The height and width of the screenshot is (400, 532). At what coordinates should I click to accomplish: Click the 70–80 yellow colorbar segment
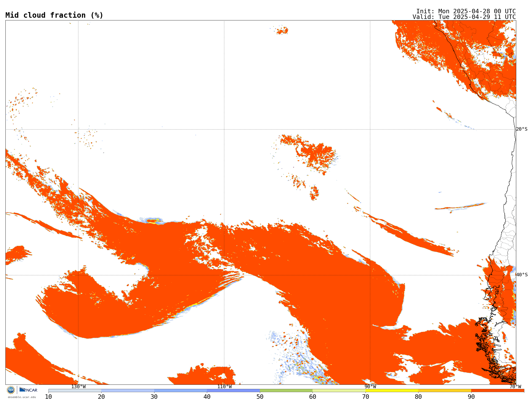point(392,391)
